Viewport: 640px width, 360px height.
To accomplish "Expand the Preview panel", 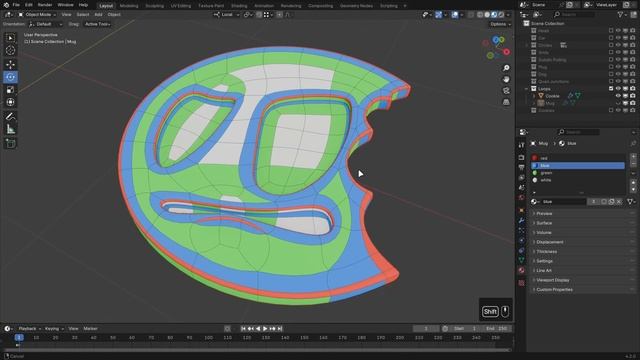I will click(582, 213).
